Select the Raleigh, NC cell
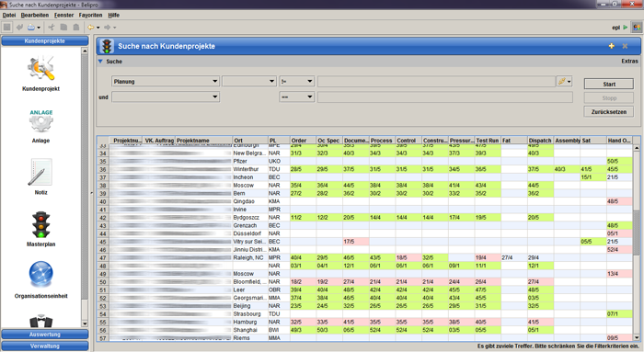Viewport: 644px width, 352px height. coord(249,257)
